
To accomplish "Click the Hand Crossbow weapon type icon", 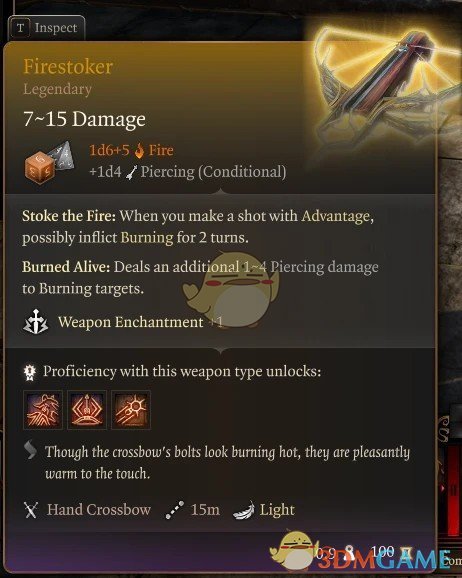I will 31,511.
